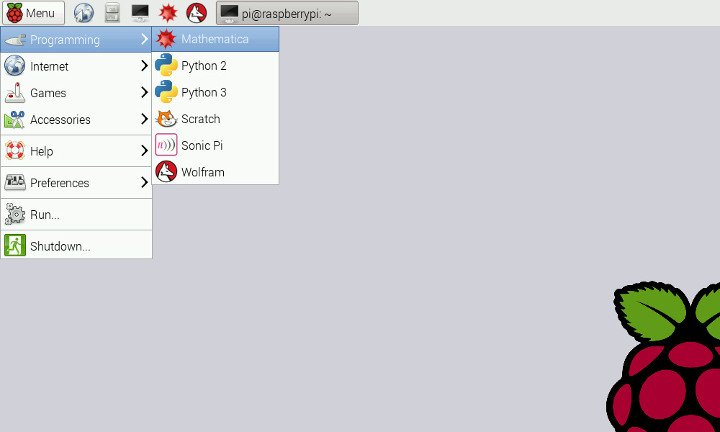Screen dimensions: 720x432
Task: Launch Python 3 from submenu
Action: point(215,92)
